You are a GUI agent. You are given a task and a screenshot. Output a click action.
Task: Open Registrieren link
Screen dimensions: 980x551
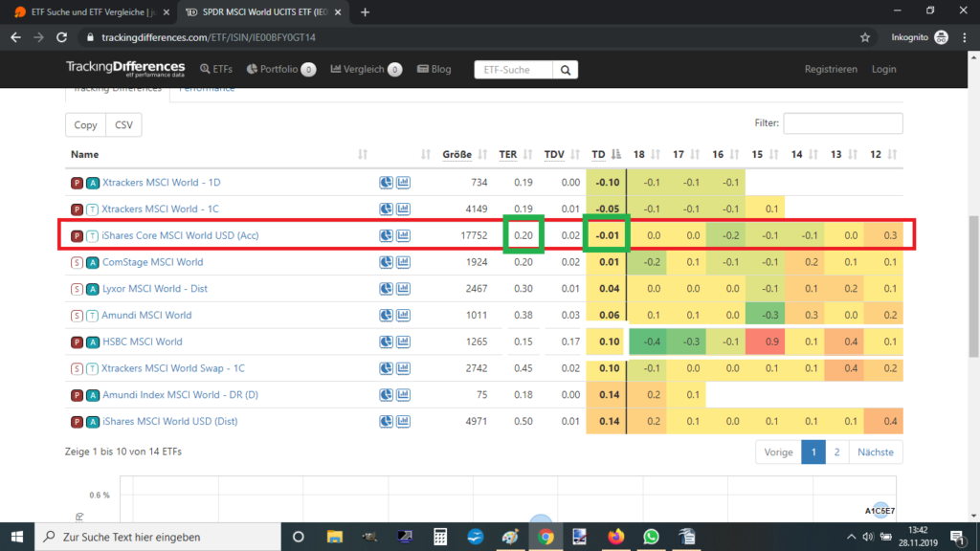[x=831, y=69]
